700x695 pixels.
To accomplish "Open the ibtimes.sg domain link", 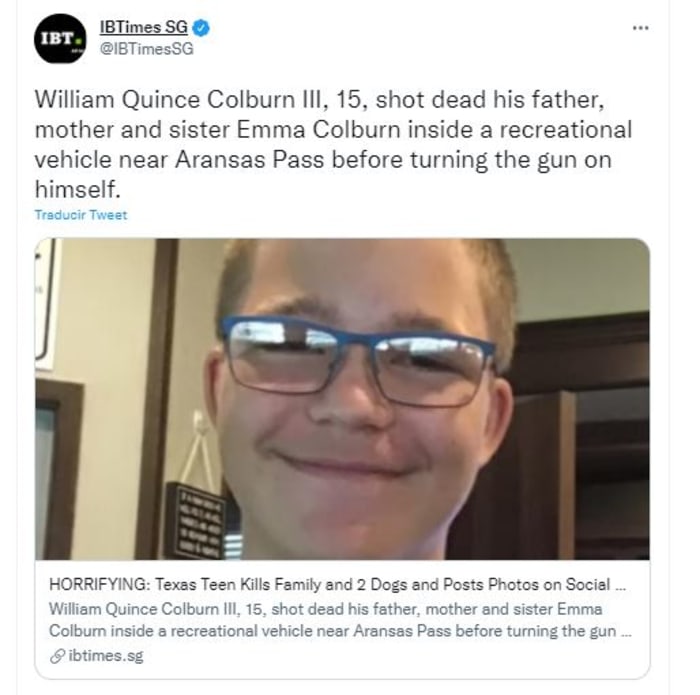I will click(x=106, y=656).
